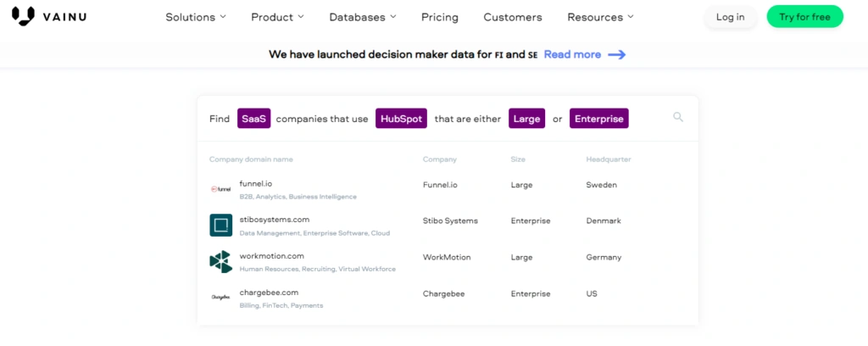Open the Solutions dropdown menu
868x346 pixels.
tap(196, 17)
